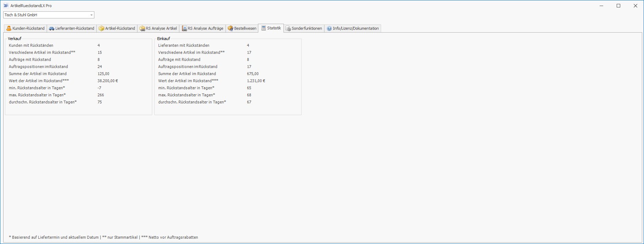This screenshot has width=644, height=244.
Task: Expand the company dropdown arrow
Action: click(x=92, y=15)
